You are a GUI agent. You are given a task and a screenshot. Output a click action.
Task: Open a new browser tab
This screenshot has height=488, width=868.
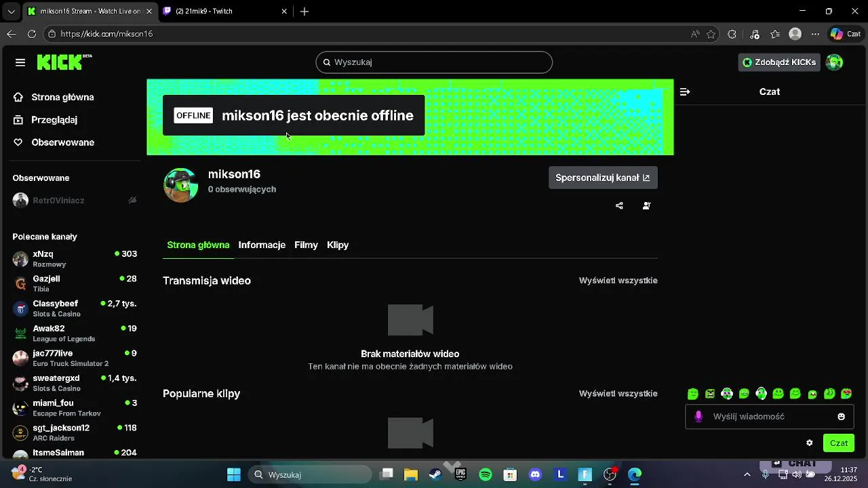point(304,12)
